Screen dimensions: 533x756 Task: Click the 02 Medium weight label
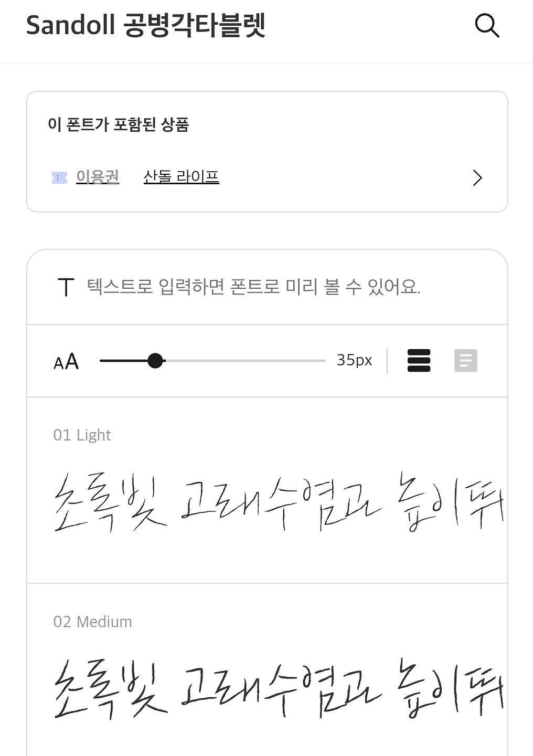[93, 622]
